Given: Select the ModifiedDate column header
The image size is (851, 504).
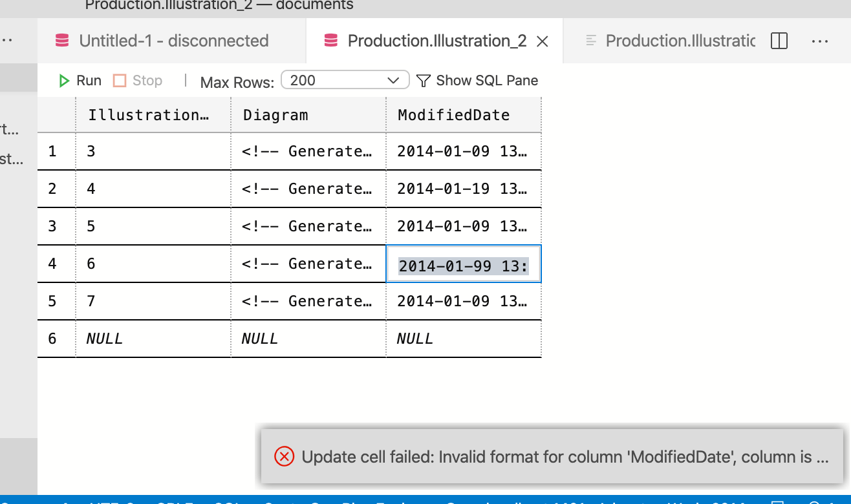Looking at the screenshot, I should pos(464,115).
